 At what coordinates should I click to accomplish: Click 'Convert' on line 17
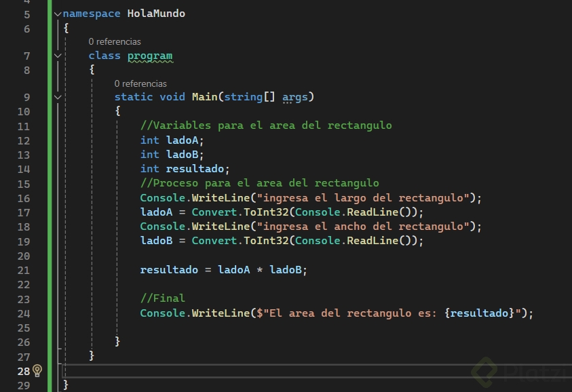214,212
